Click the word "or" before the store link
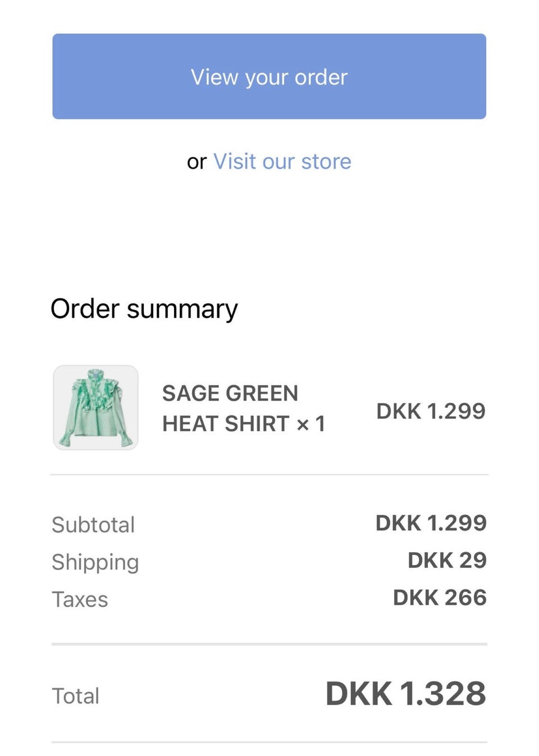The height and width of the screenshot is (756, 539). coord(197,162)
